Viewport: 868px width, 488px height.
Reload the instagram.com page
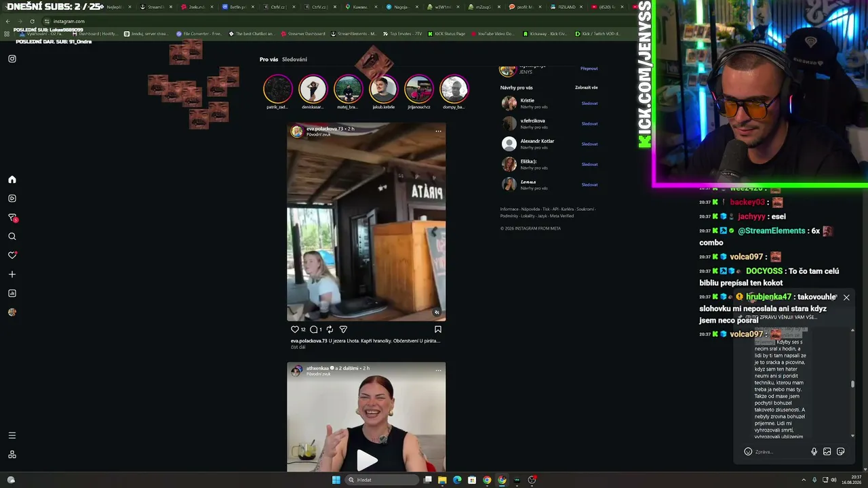point(32,22)
